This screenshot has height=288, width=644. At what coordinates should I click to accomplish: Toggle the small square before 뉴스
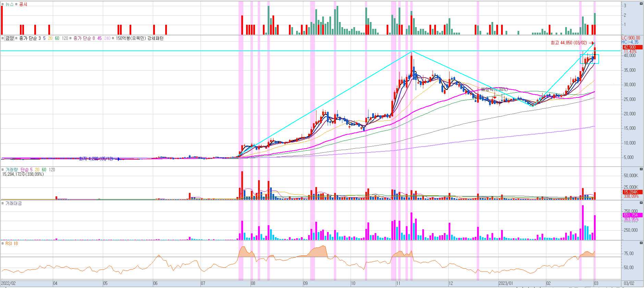3,4
